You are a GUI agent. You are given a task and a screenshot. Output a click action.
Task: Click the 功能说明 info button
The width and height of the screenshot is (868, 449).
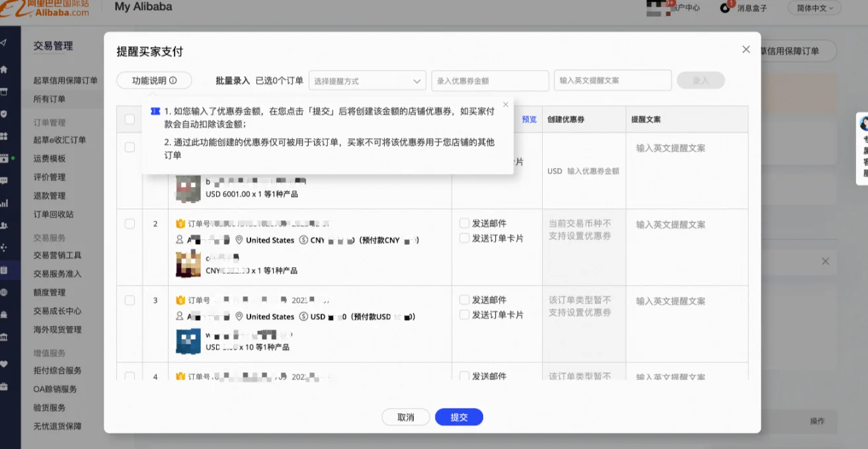click(154, 81)
